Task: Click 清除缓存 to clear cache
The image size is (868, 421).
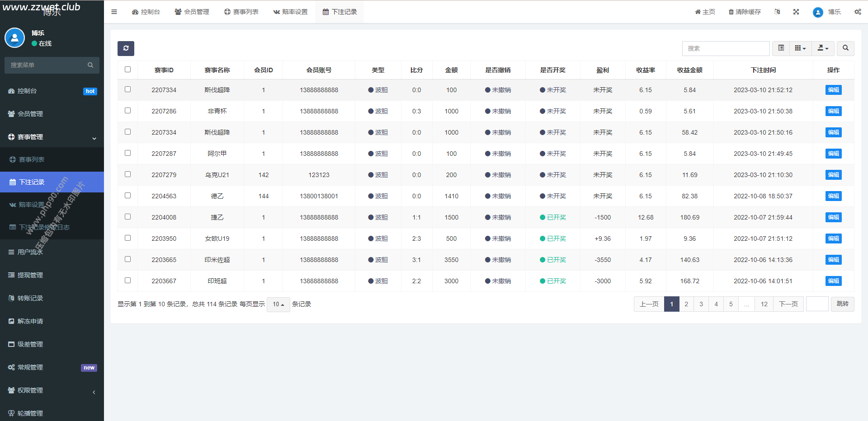Action: click(745, 12)
